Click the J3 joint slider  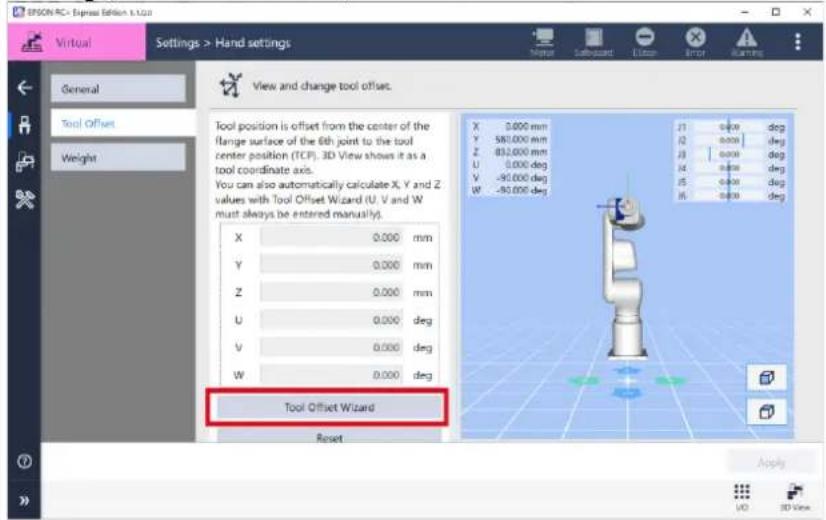point(729,154)
